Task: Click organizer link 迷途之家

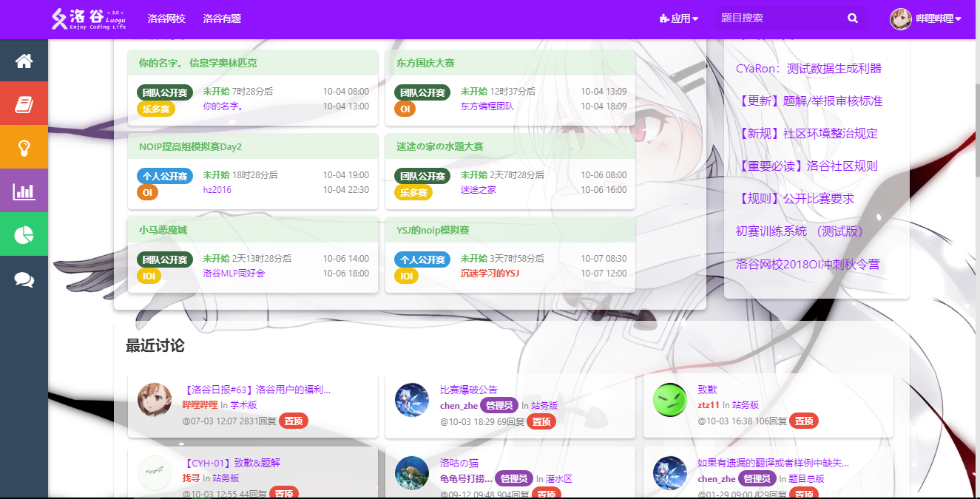Action: point(479,190)
